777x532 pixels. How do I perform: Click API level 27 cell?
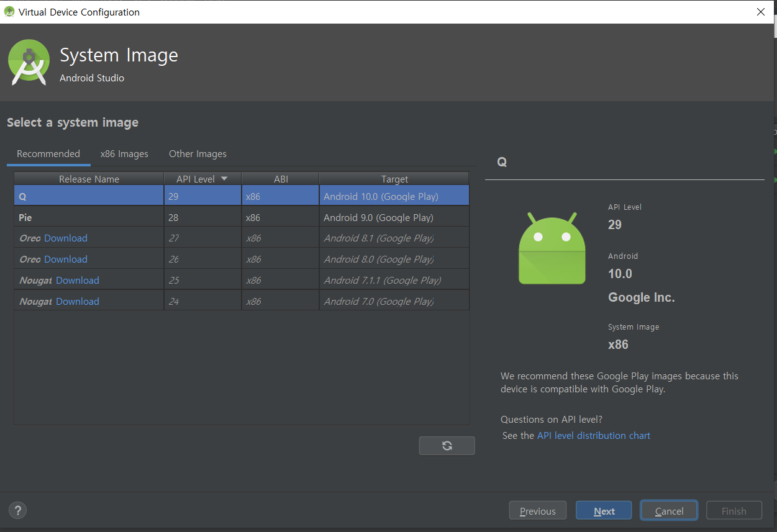[x=202, y=238]
